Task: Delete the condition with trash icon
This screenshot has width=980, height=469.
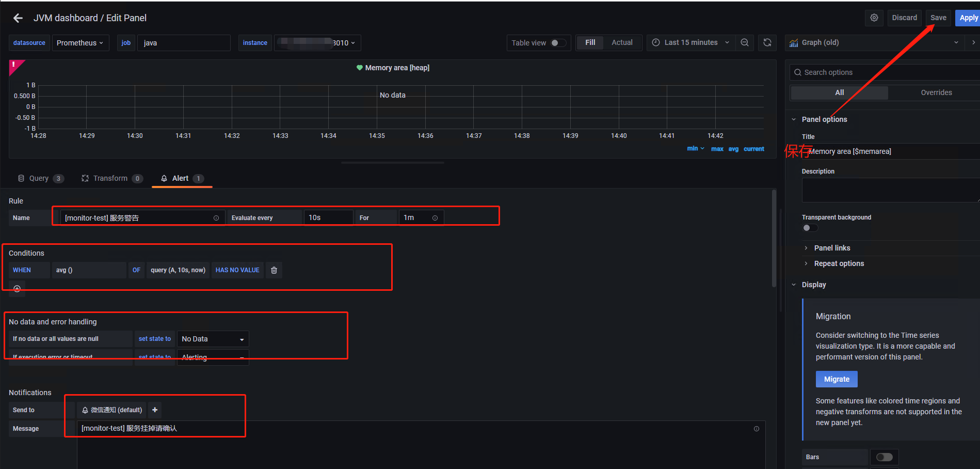Action: [x=274, y=270]
